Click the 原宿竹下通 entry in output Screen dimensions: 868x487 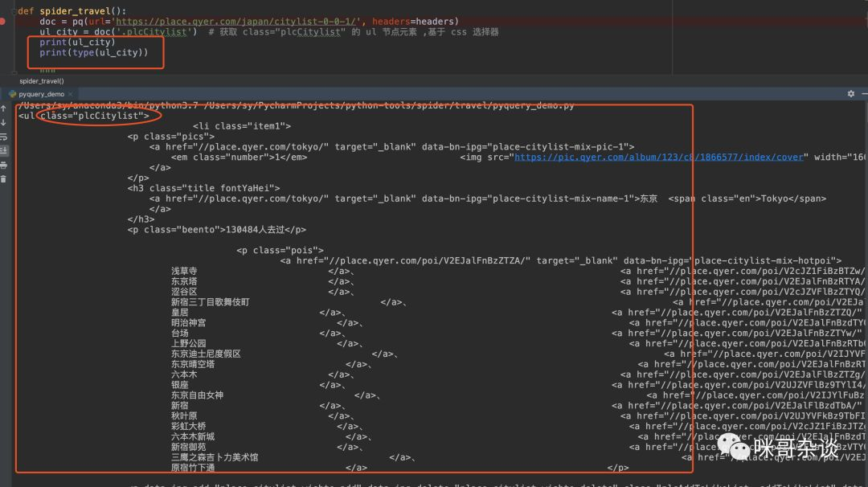pyautogui.click(x=193, y=468)
